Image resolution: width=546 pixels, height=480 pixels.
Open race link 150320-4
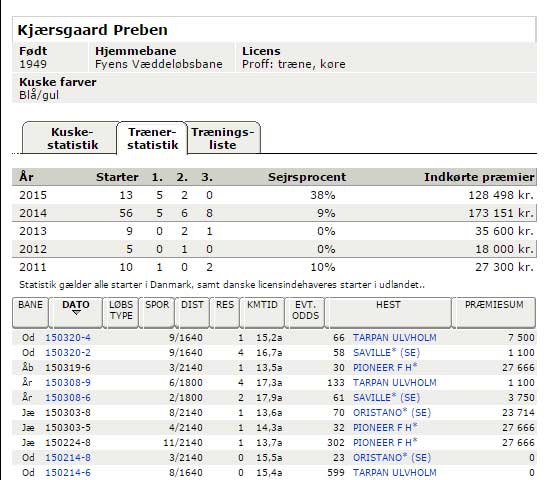[x=68, y=338]
